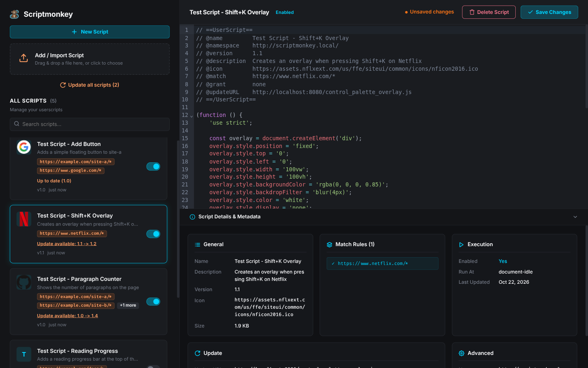
Task: Click line number 20 in the gutter
Action: (185, 177)
